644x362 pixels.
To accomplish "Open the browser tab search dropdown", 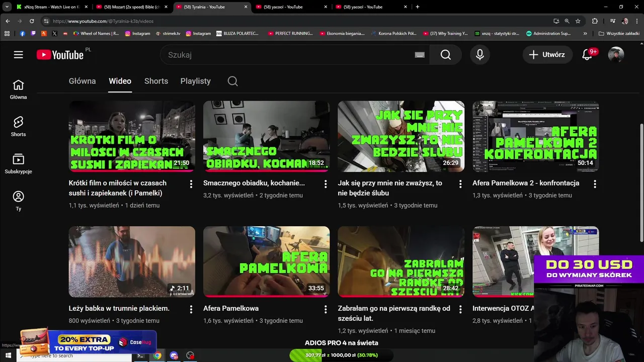I will (7, 7).
